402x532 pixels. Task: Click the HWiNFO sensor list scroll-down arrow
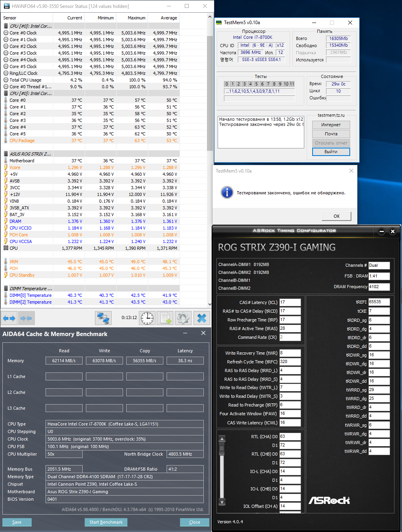tap(210, 304)
